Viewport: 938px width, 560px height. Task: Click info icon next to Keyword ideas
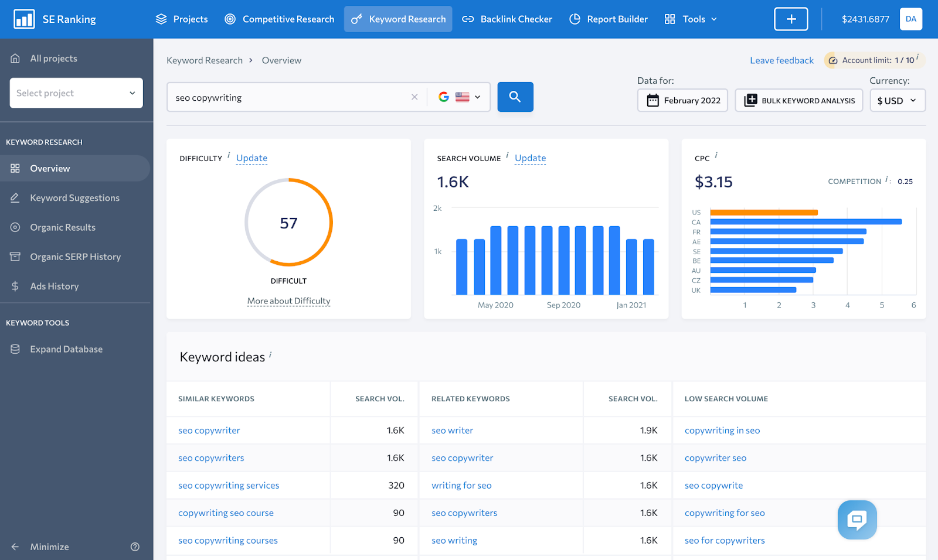coord(270,355)
